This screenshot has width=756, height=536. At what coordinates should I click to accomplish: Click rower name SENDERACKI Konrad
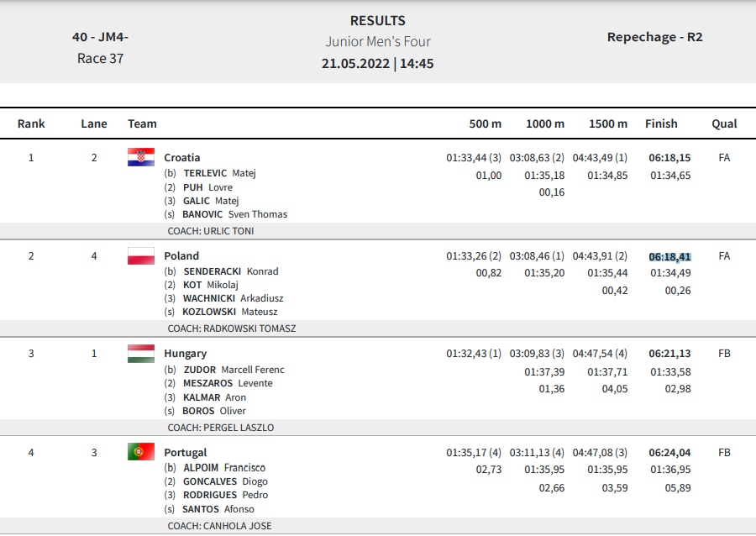[x=231, y=271]
